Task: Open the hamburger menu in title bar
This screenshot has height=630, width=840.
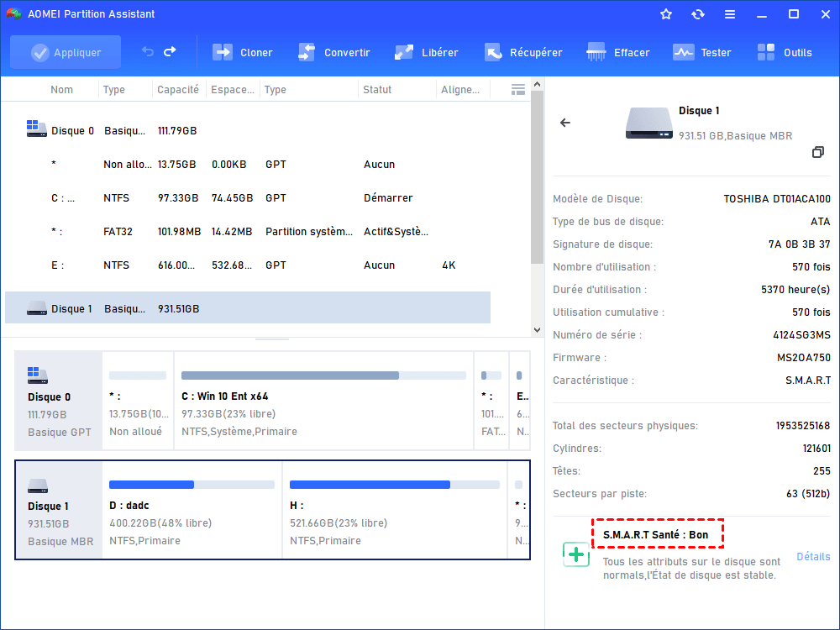Action: tap(730, 14)
